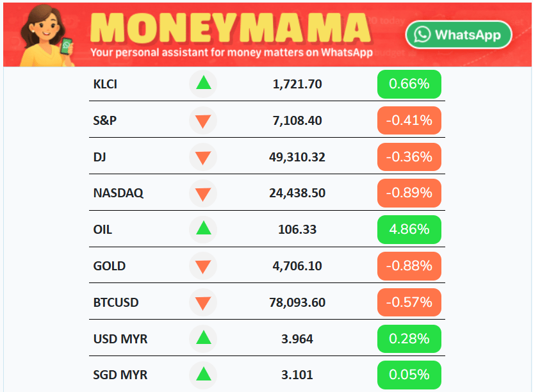Click the USD MYR up arrow icon
The image size is (533, 392).
click(x=203, y=338)
